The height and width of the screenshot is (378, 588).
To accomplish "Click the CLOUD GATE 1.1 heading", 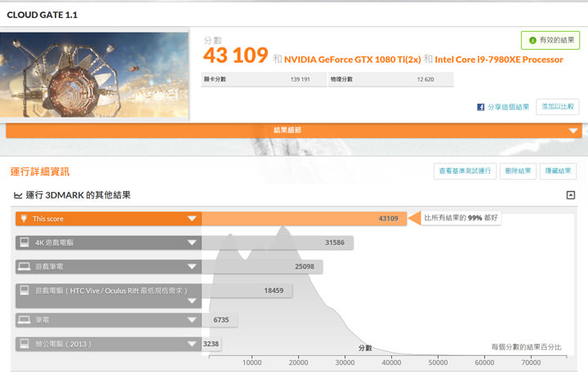I will [x=42, y=15].
